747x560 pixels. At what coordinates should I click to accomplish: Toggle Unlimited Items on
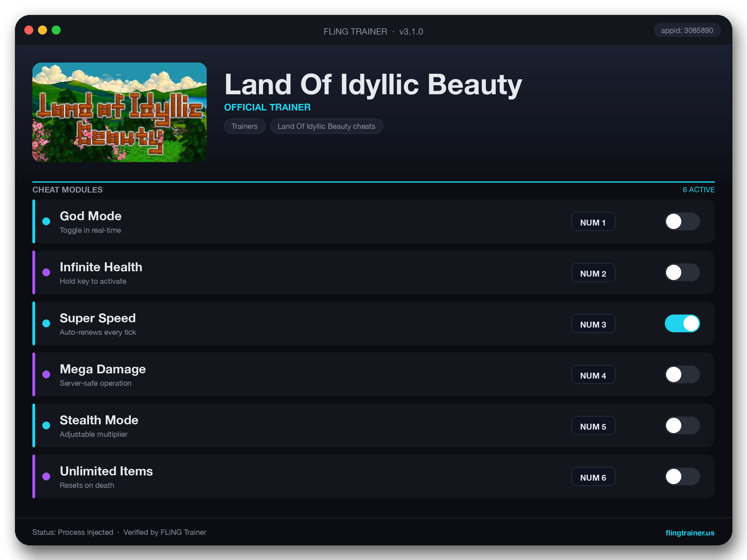pos(682,476)
